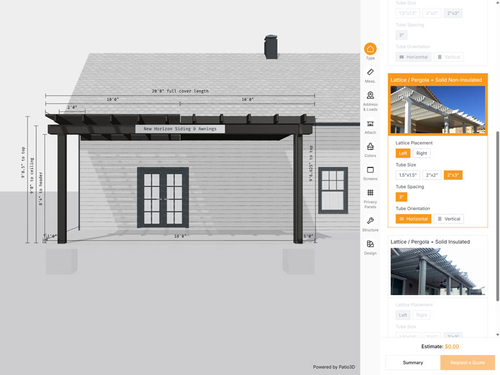
Task: Open the Summary view
Action: pyautogui.click(x=413, y=363)
